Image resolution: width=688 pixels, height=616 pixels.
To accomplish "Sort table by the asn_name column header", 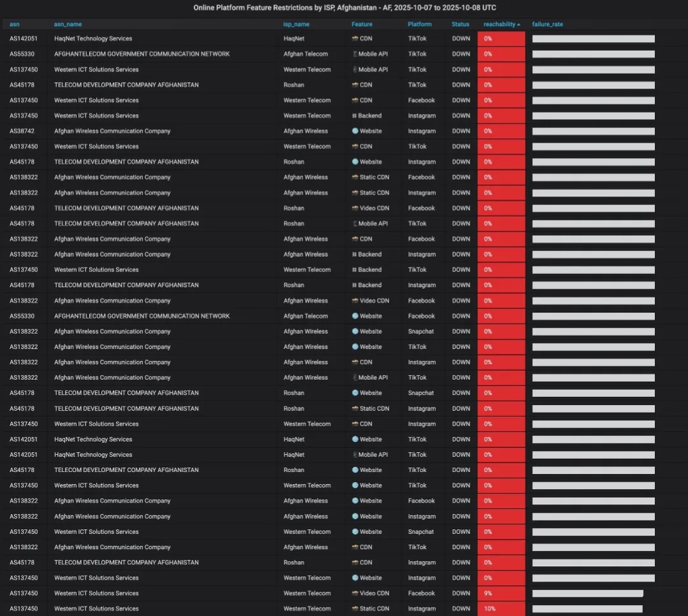I will tap(68, 24).
